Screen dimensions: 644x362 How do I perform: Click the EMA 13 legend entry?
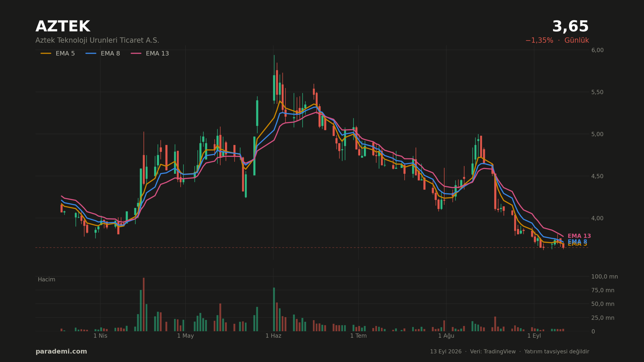click(x=150, y=53)
